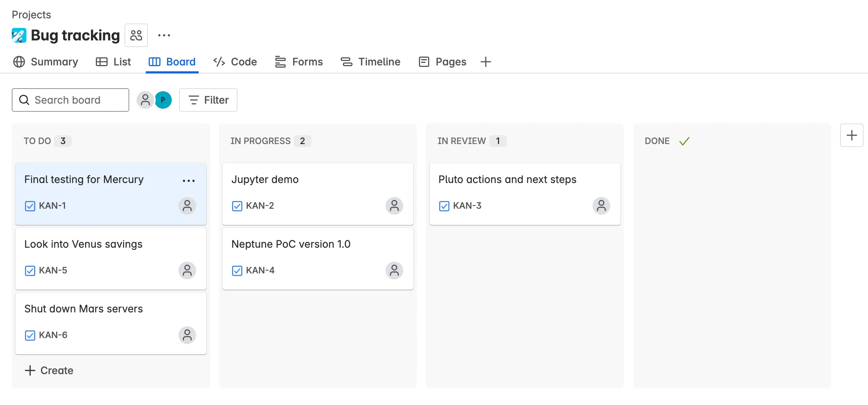Click the KAN-2 task type icon

tap(237, 206)
